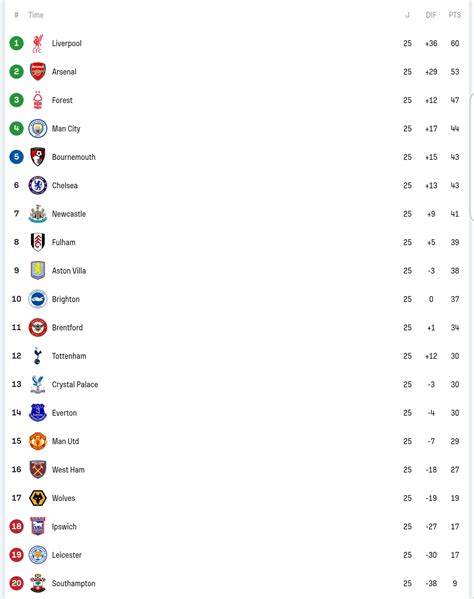The image size is (474, 599).
Task: Click the scrollbar at right edge
Action: [472, 157]
